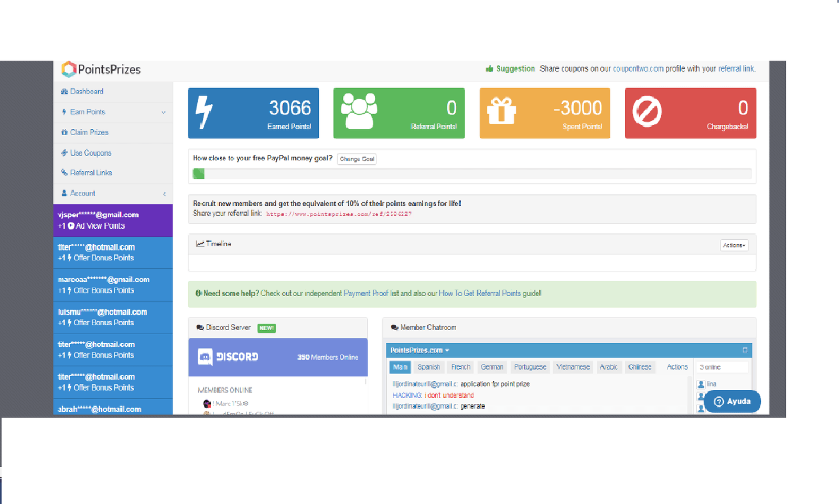Switch to the Portuguese chat tab
Screen dimensions: 839x504
530,367
